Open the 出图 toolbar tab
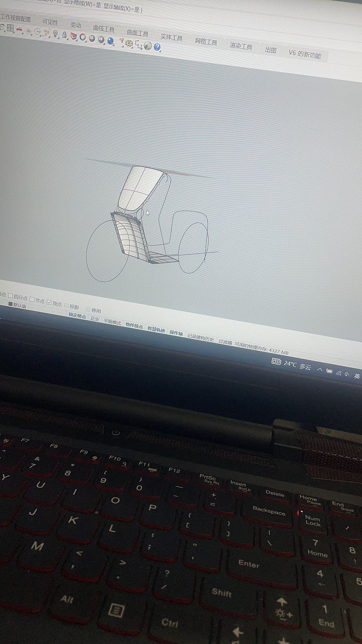The image size is (362, 644). [x=270, y=50]
